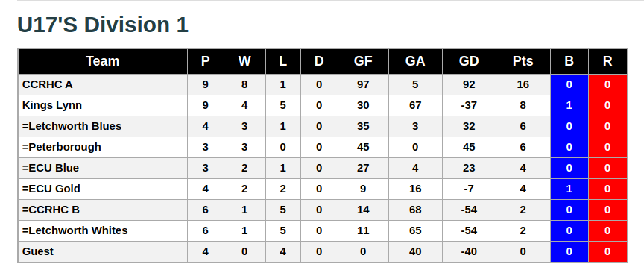Image resolution: width=644 pixels, height=276 pixels.
Task: Select the =Letchworth Blues team cell
Action: coord(103,126)
